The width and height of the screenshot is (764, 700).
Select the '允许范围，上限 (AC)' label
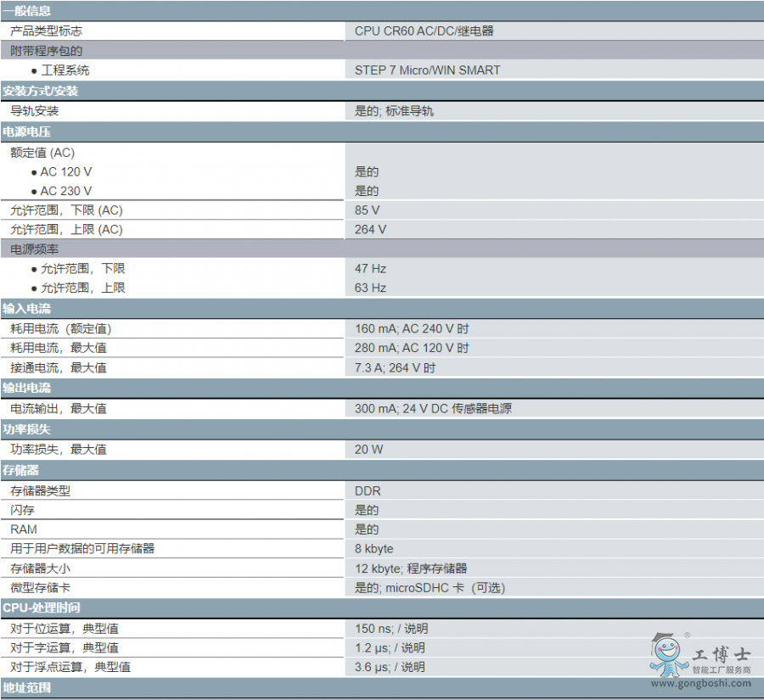click(66, 229)
